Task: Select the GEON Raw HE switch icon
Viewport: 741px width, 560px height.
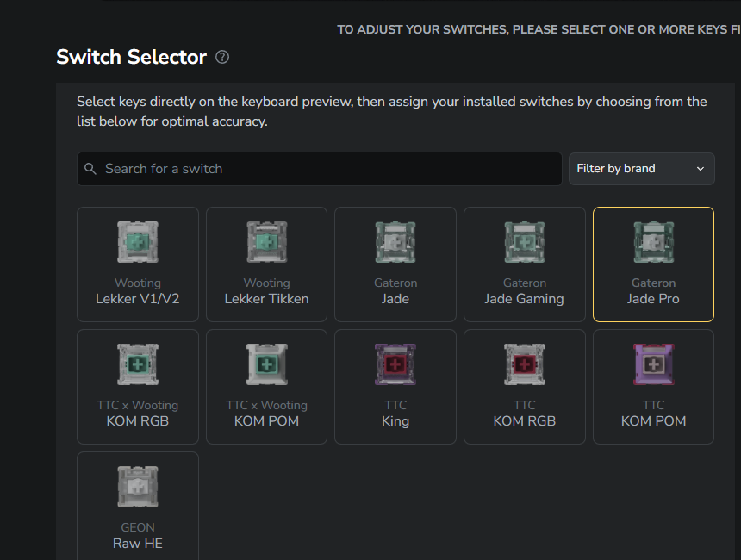Action: tap(138, 487)
